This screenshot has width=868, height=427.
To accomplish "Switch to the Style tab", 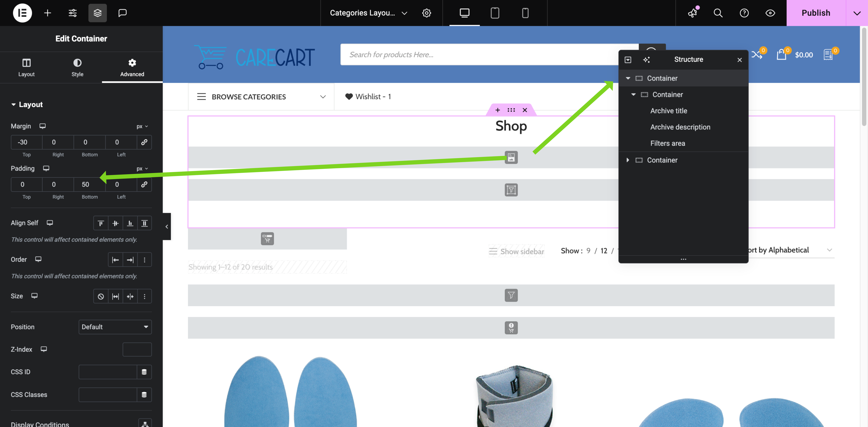I will (x=77, y=67).
